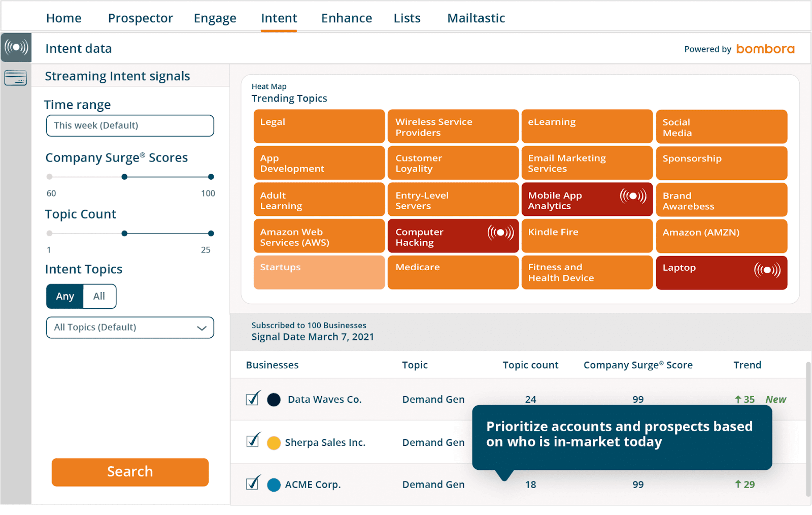Uncheck the ACME Corp. checkbox

251,484
